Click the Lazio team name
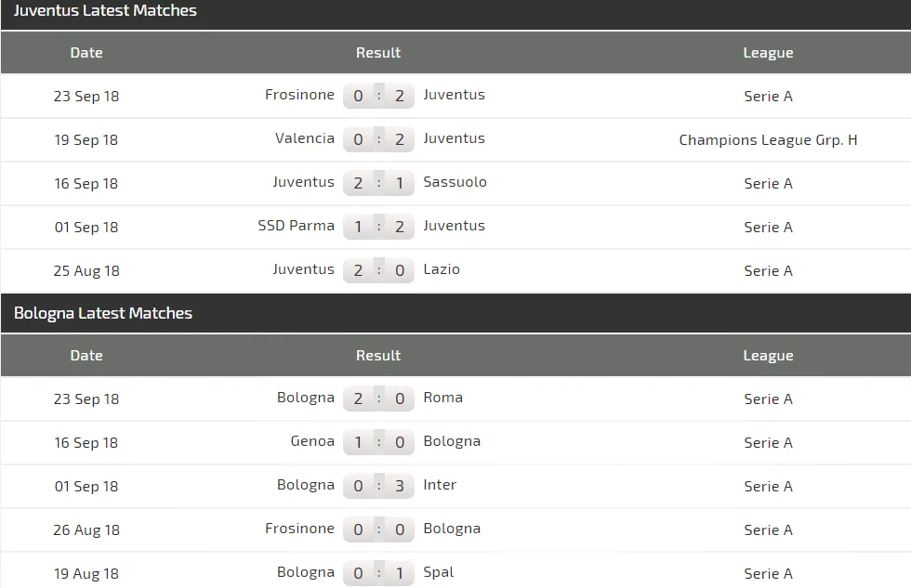Screen dimensions: 911x588 pyautogui.click(x=442, y=269)
